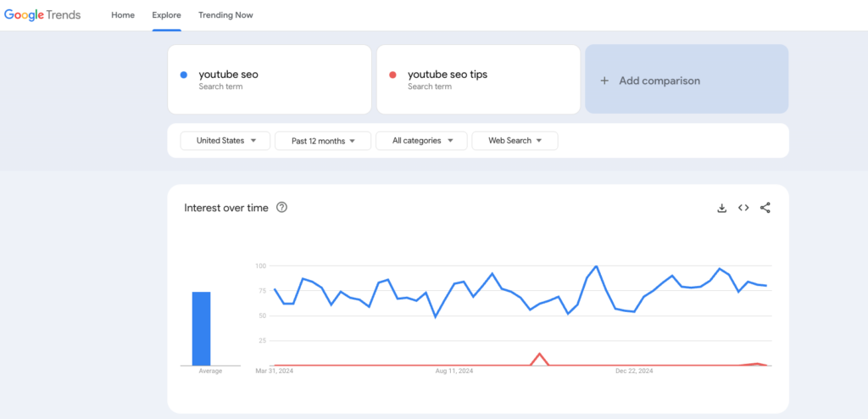The image size is (868, 419).
Task: Open the Web Search type dropdown
Action: tap(515, 141)
